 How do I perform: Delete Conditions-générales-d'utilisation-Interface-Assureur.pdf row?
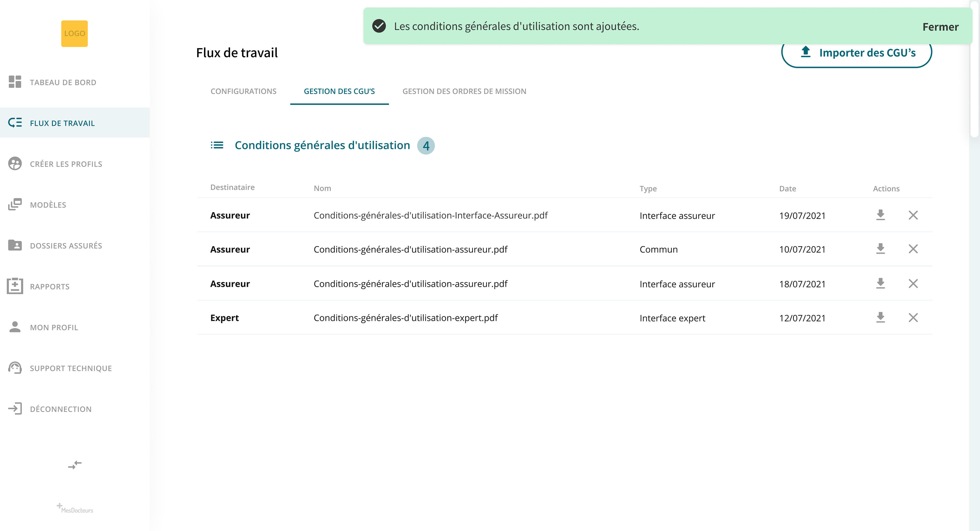[x=913, y=215]
